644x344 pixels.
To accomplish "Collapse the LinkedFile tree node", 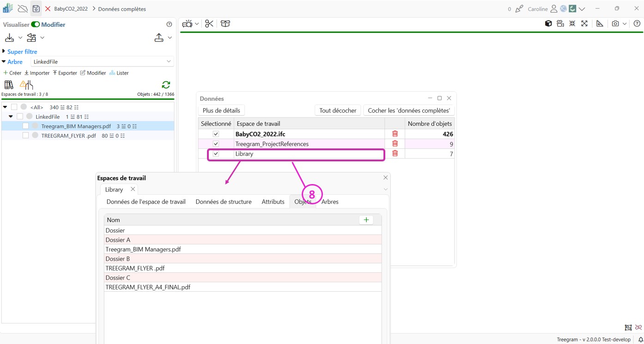I will point(11,117).
